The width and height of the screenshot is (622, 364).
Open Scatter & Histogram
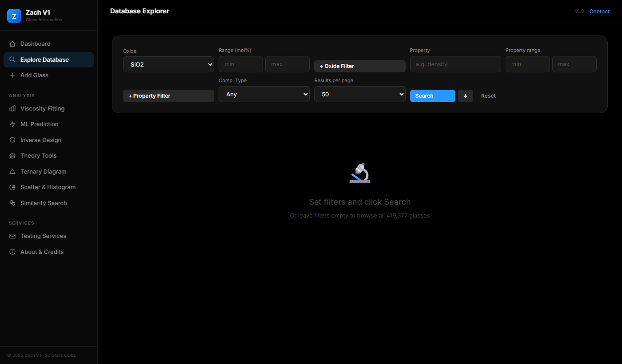tap(48, 187)
